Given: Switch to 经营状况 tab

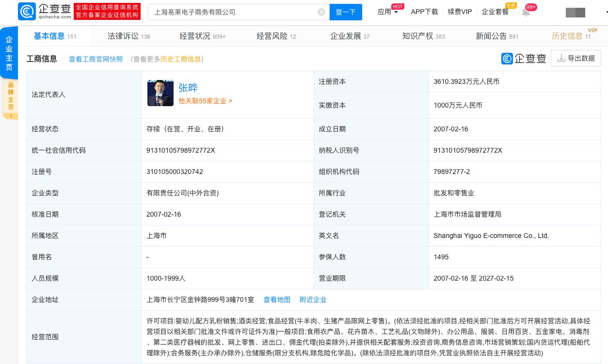Looking at the screenshot, I should (x=202, y=36).
